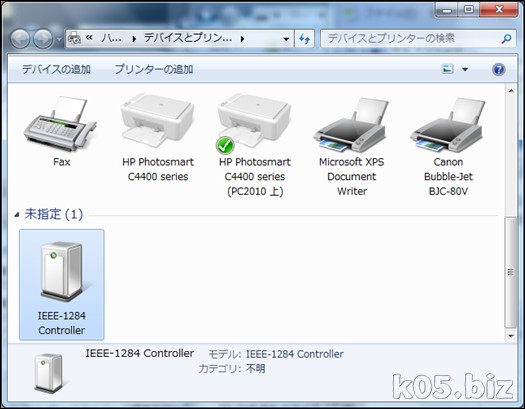Viewport: 525px width, 409px height.
Task: Click the change view icon
Action: (x=448, y=69)
